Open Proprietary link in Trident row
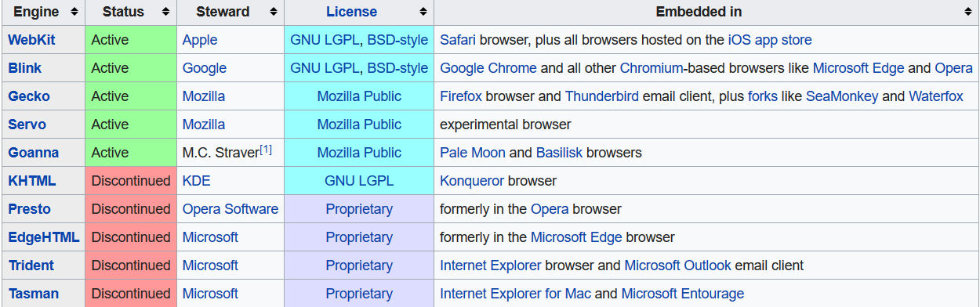The height and width of the screenshot is (307, 980). click(x=359, y=265)
